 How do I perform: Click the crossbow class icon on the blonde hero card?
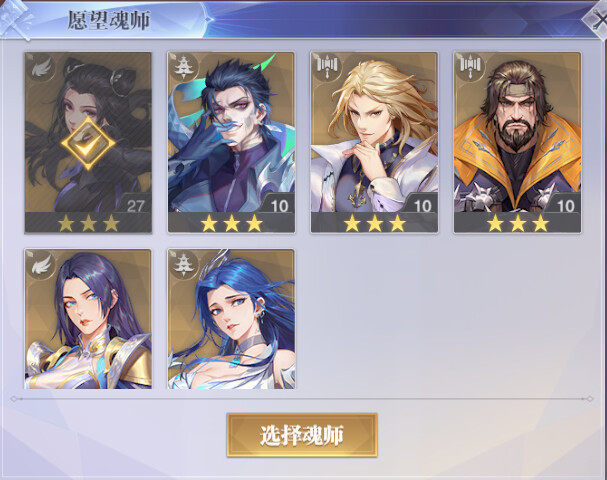click(x=327, y=68)
